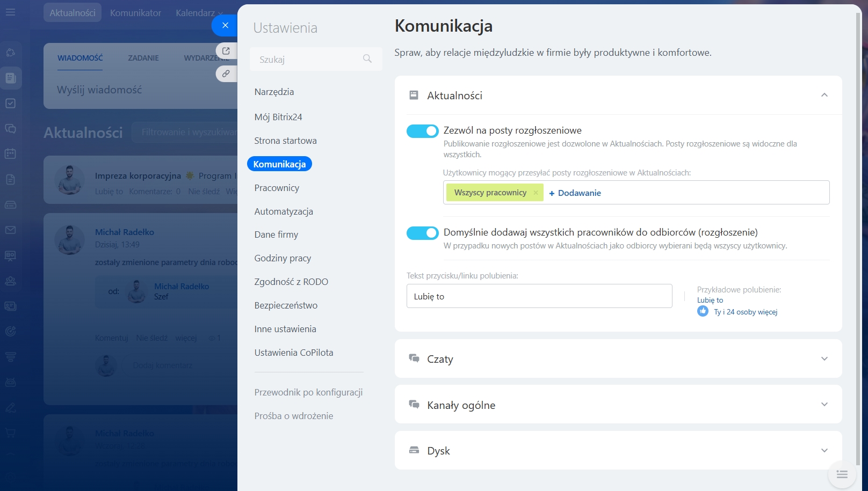Open the presentation board icon in sidebar
The image size is (868, 491).
pos(10,255)
